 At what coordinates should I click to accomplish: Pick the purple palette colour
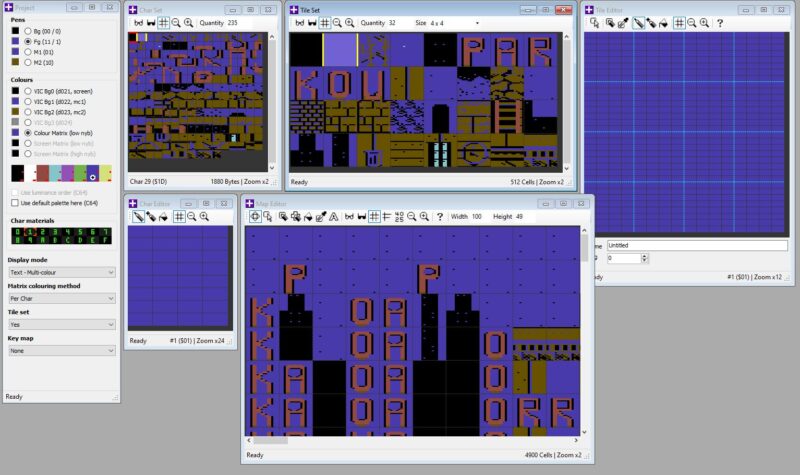68,173
